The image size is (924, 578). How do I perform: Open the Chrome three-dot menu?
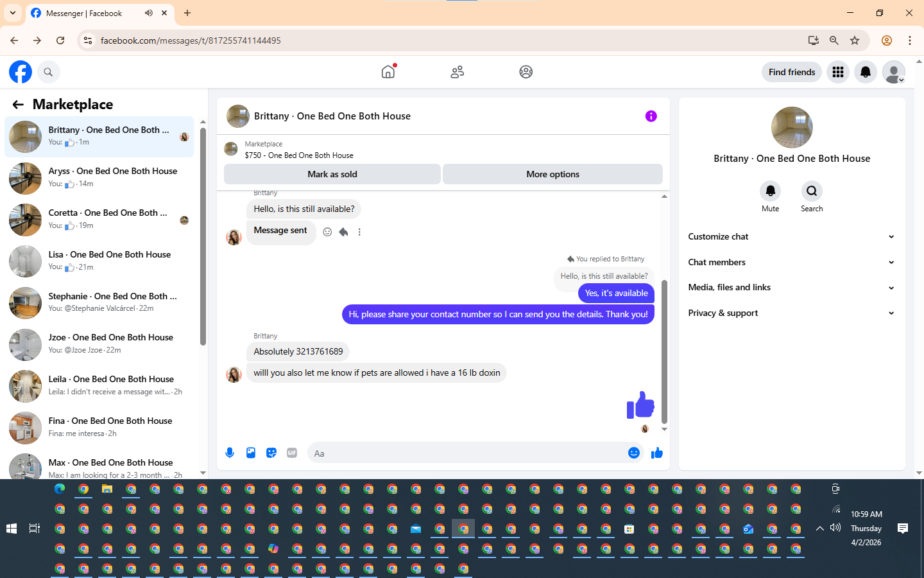[910, 40]
